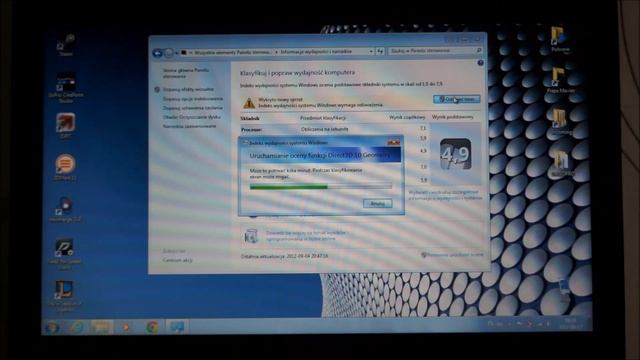This screenshot has width=640, height=360.
Task: Open Centrum akcji link
Action: tap(178, 260)
